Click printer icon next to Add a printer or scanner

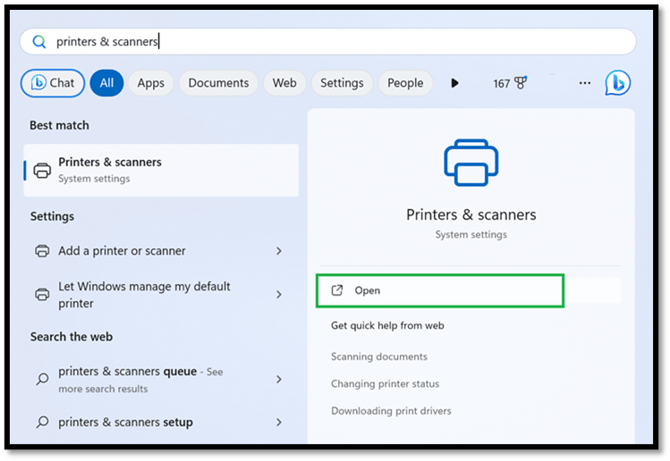42,251
